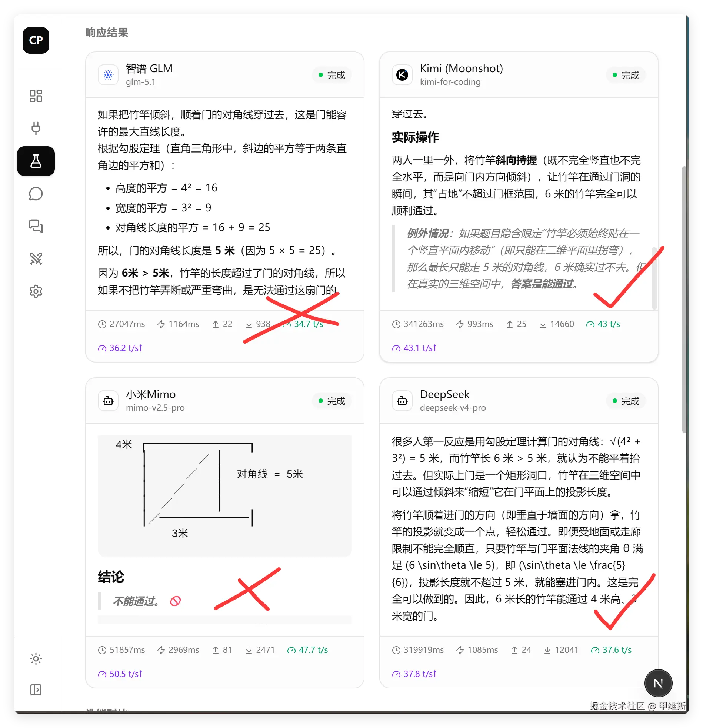703x728 pixels.
Task: Click the 不能通过。 conclusion text
Action: click(136, 601)
